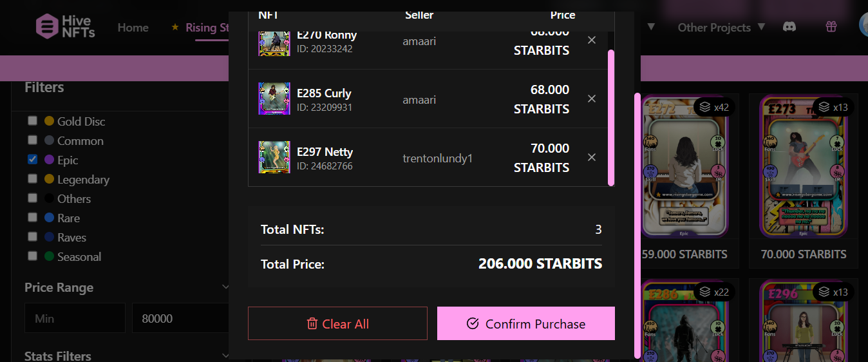The image size is (868, 362).
Task: Enable the Legendary rarity filter
Action: (x=32, y=178)
